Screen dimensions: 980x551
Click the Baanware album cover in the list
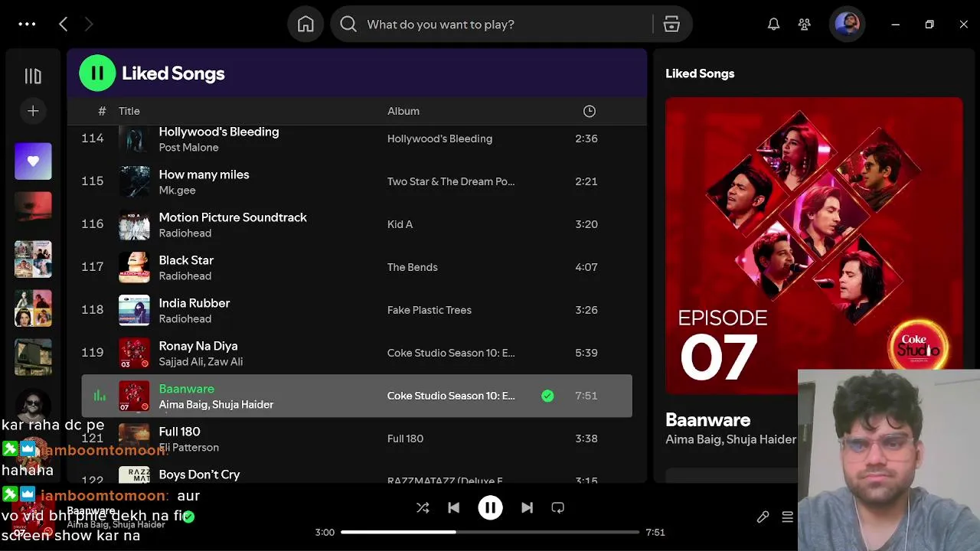[x=134, y=396]
